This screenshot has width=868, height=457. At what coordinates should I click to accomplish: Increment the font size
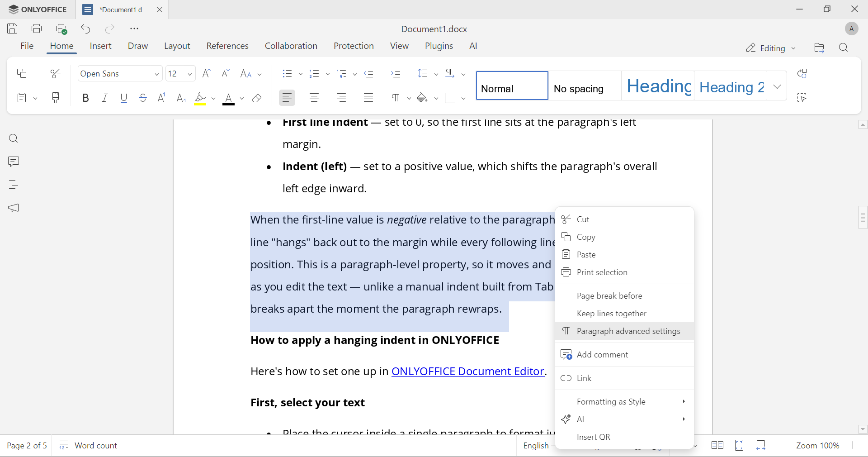pos(207,73)
